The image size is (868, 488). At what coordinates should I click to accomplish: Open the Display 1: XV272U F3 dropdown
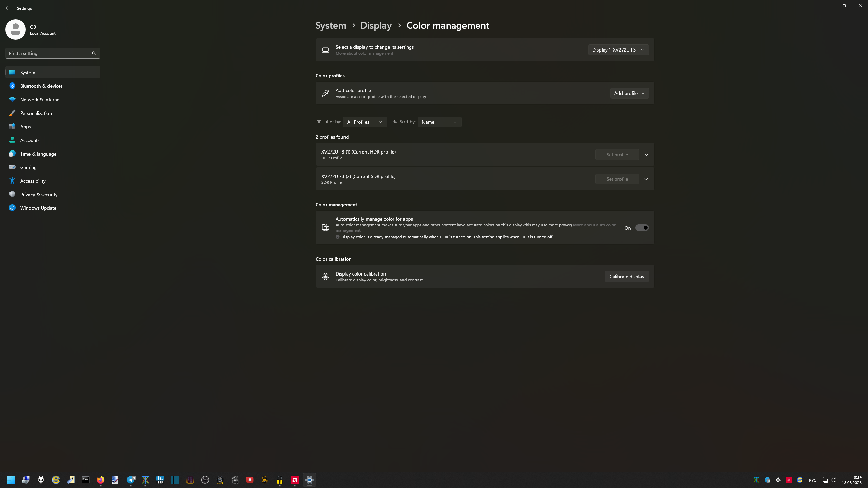(618, 50)
